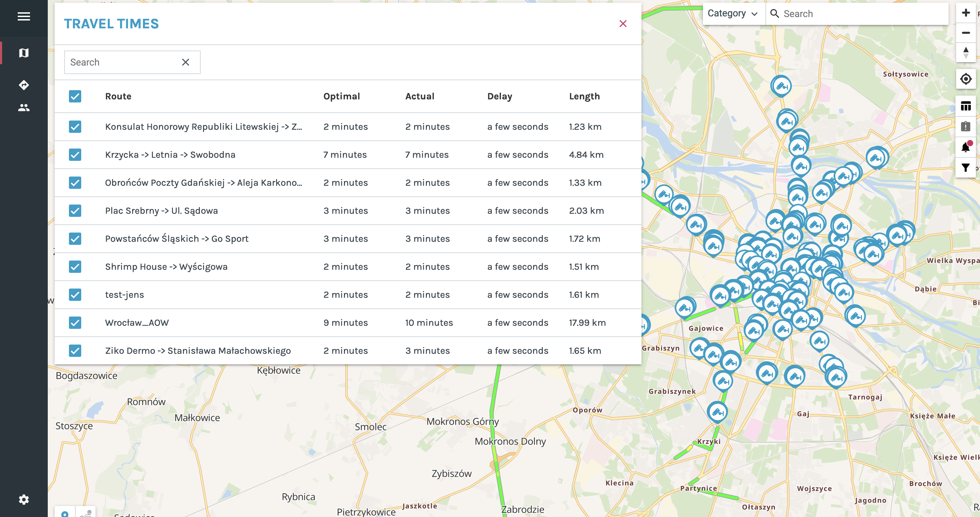This screenshot has width=980, height=517.
Task: Toggle the select-all routes checkbox
Action: tap(75, 96)
